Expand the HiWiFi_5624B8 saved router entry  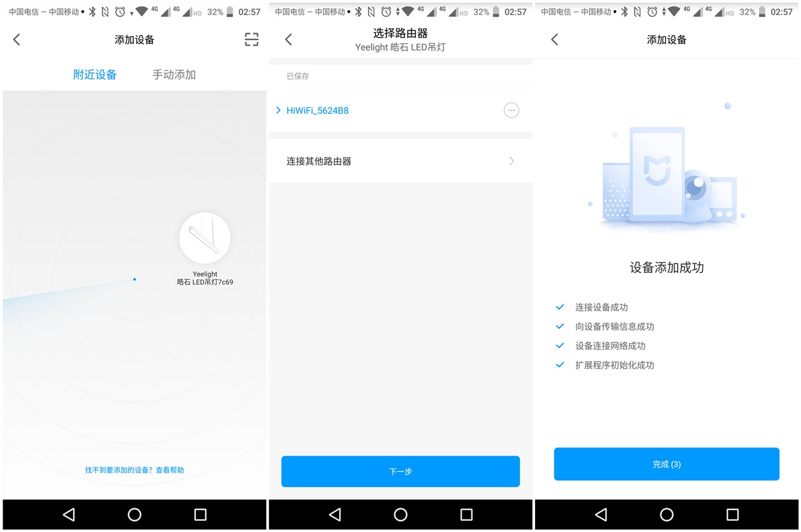coord(278,110)
